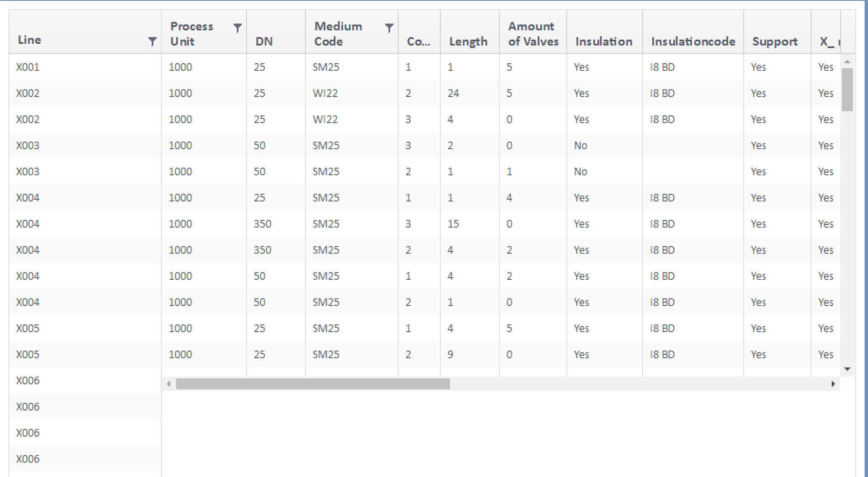Image resolution: width=868 pixels, height=477 pixels.
Task: Open the Process Unit filter icon
Action: [238, 28]
